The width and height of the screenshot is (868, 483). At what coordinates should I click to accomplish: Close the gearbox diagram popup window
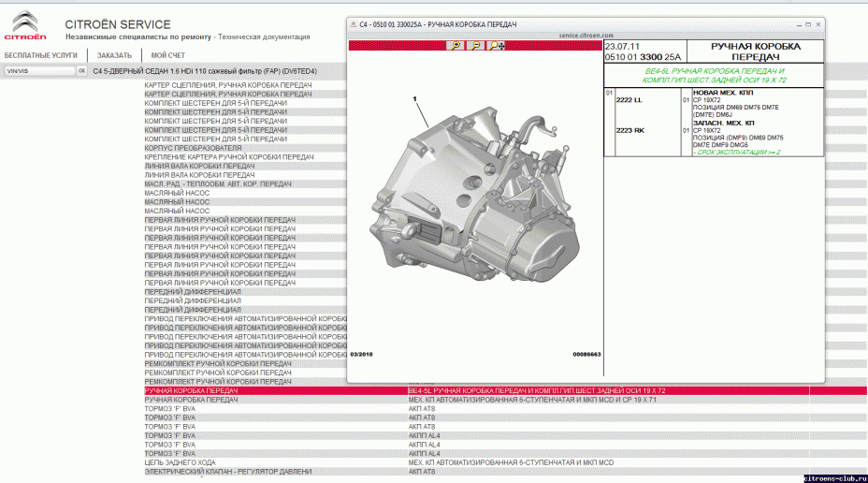pos(818,24)
